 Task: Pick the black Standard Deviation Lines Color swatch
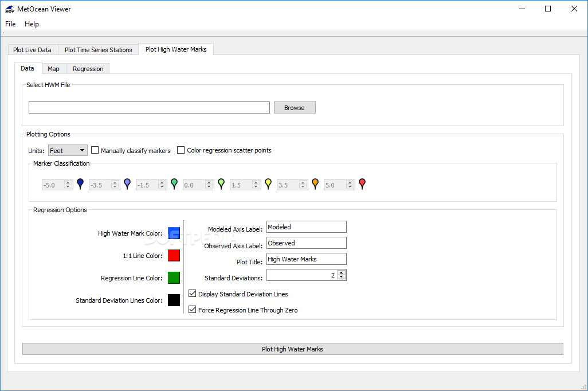tap(174, 300)
